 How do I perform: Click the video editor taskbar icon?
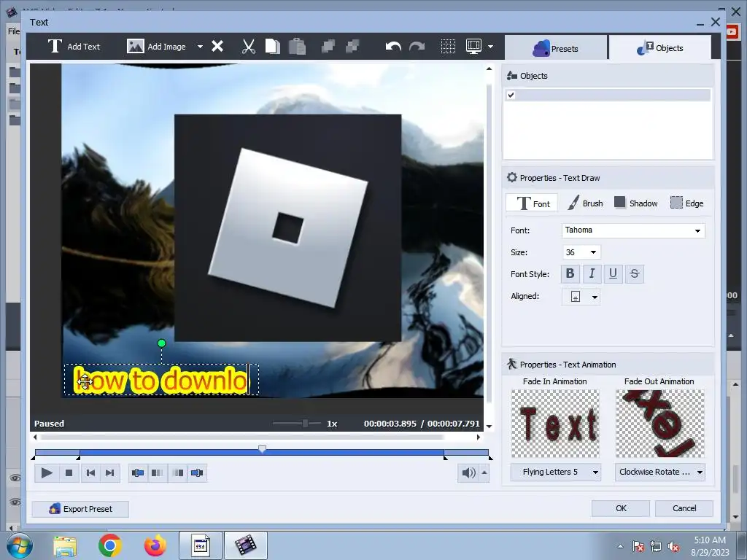tap(245, 545)
